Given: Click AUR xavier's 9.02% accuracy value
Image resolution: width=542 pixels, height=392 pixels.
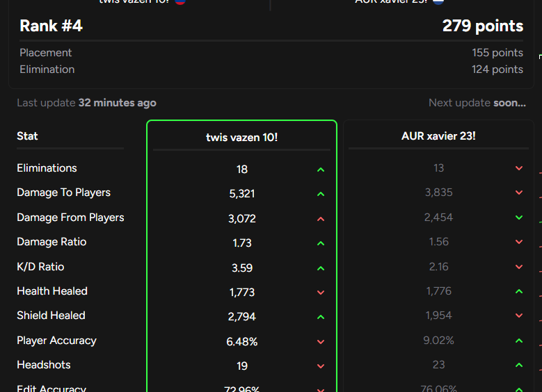Looking at the screenshot, I should (x=438, y=341).
